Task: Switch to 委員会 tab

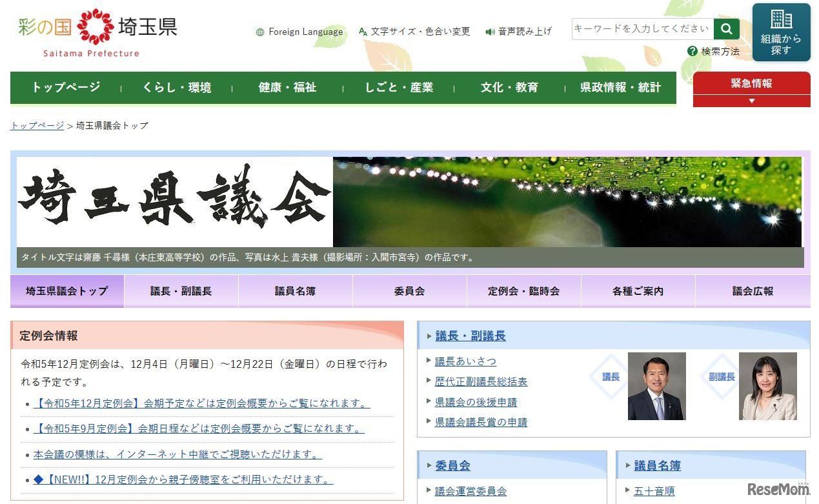Action: click(x=410, y=291)
